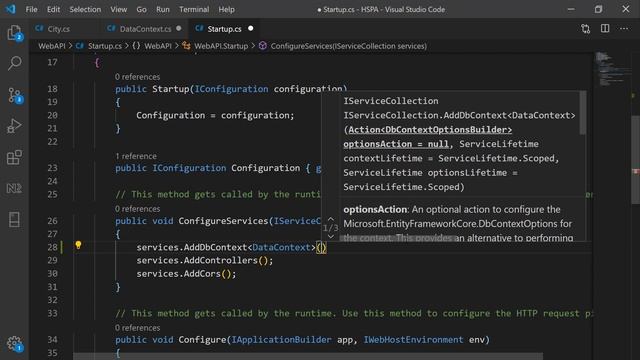
Task: Open the View menu
Action: pyautogui.click(x=118, y=9)
